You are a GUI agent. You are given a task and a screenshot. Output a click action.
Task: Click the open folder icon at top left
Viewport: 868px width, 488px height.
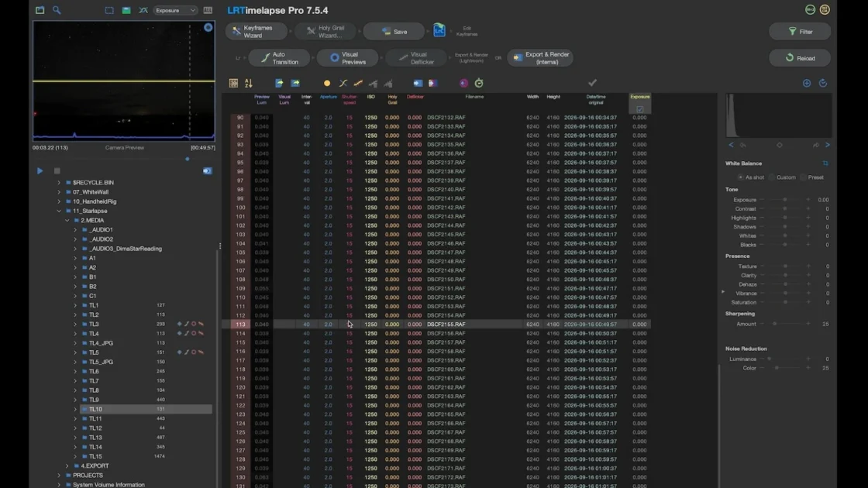click(x=40, y=10)
